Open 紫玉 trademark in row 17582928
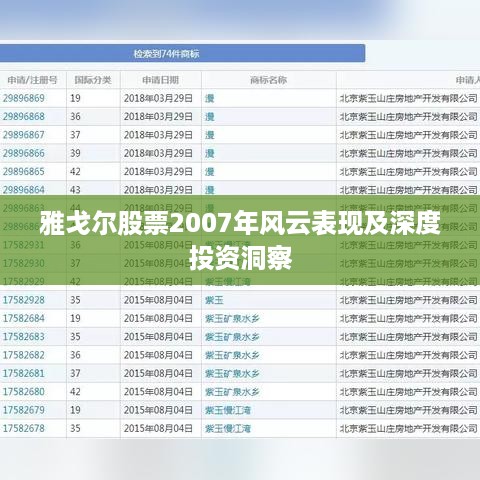The width and height of the screenshot is (480, 480). (214, 300)
